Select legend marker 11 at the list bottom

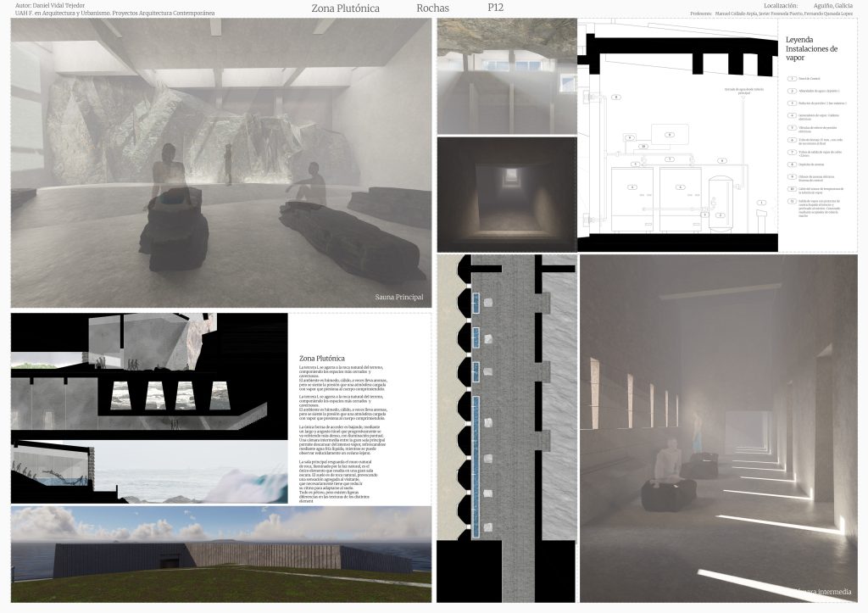click(x=791, y=200)
